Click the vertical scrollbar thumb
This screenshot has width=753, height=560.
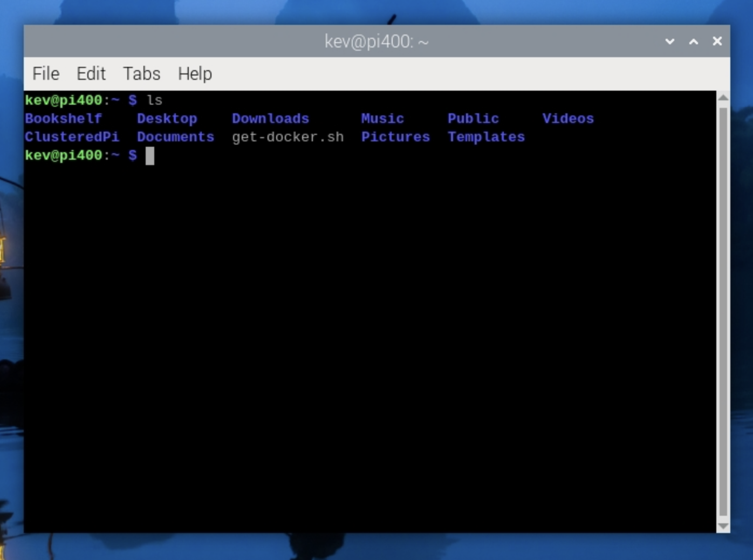[x=723, y=312]
